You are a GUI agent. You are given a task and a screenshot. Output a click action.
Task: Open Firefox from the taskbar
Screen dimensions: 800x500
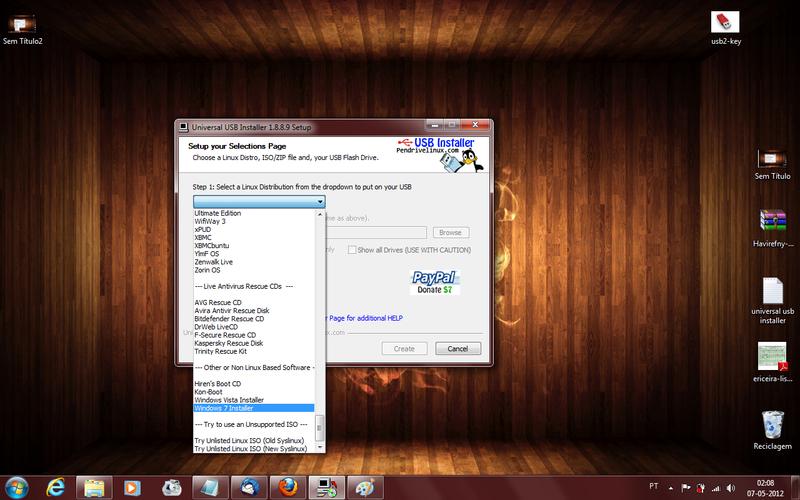[288, 488]
